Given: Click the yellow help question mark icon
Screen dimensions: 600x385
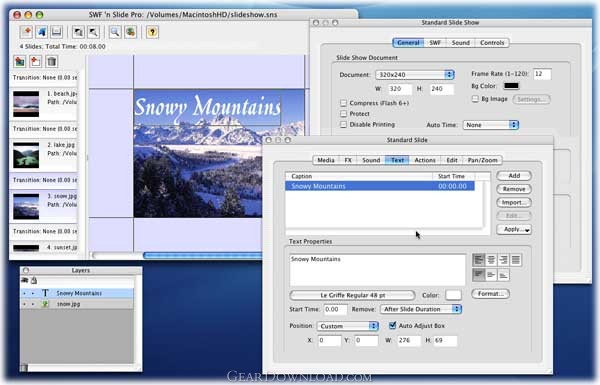Looking at the screenshot, I should click(152, 32).
